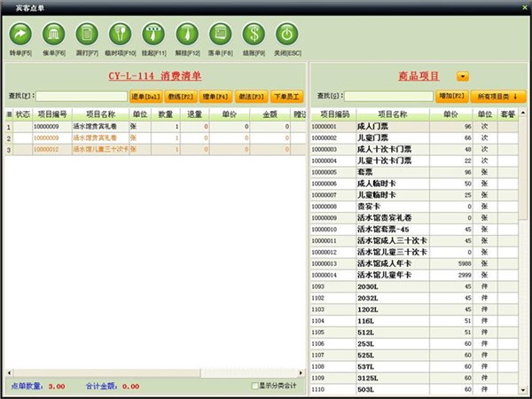The height and width of the screenshot is (399, 532).
Task: Select product 儿童门票
Action: (414, 137)
